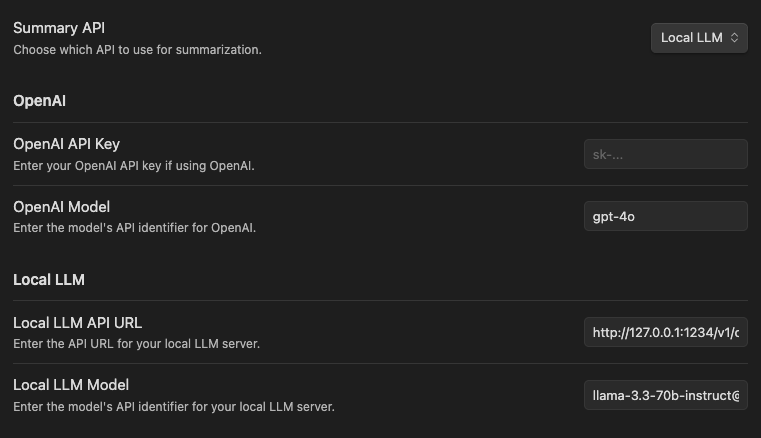Click the Local LLM Model field
Viewport: 761px width, 438px height.
point(665,395)
